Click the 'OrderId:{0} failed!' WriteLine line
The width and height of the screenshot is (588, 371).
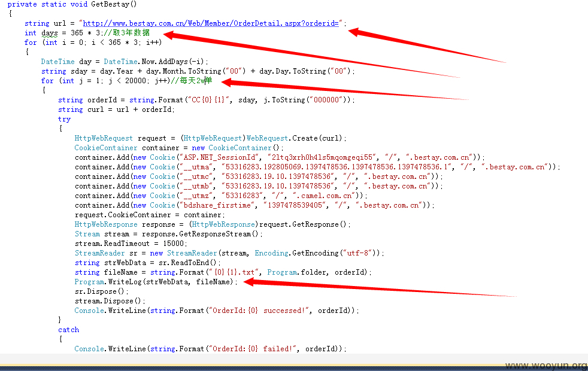[210, 349]
